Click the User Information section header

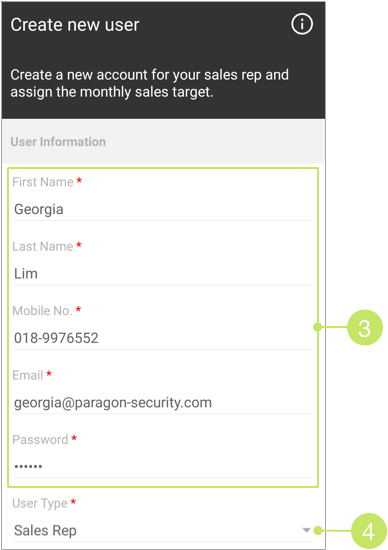click(x=58, y=142)
